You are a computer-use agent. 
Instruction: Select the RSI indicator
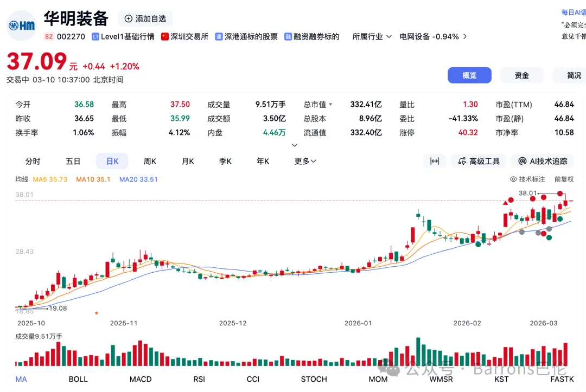(x=199, y=380)
